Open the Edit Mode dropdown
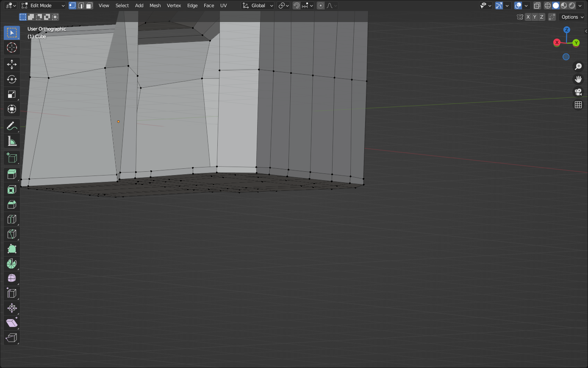Screen dimensions: 588x368 tap(43, 6)
